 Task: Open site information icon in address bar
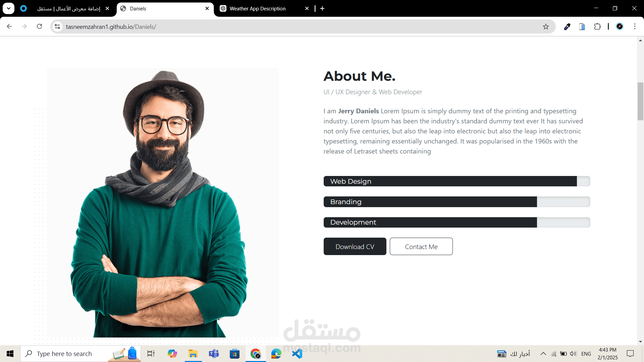[x=57, y=26]
